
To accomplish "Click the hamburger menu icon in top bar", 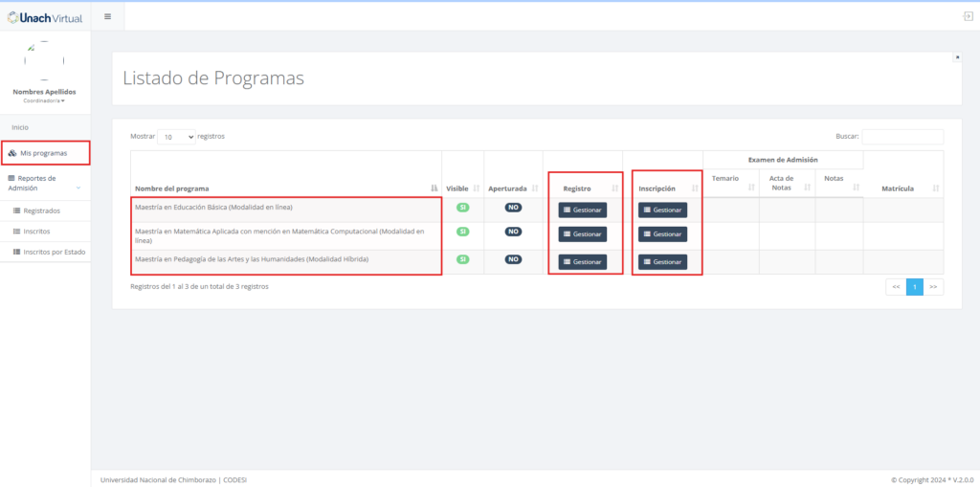I will (107, 16).
